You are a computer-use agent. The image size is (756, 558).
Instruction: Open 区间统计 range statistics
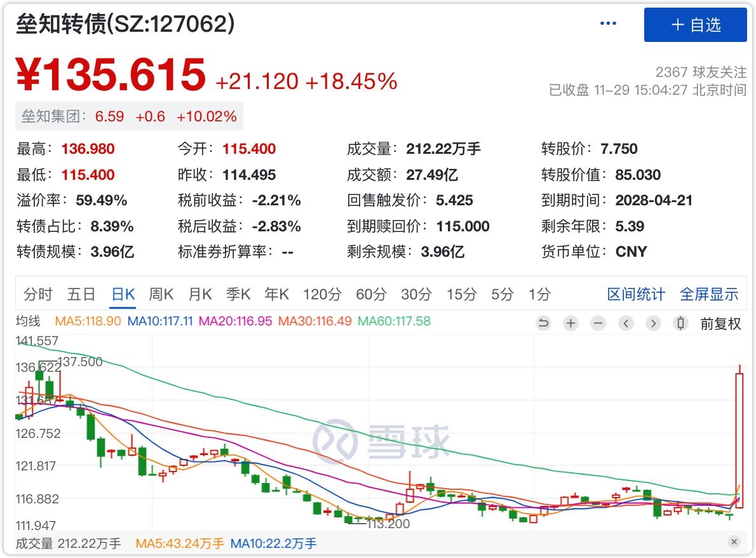(x=636, y=294)
